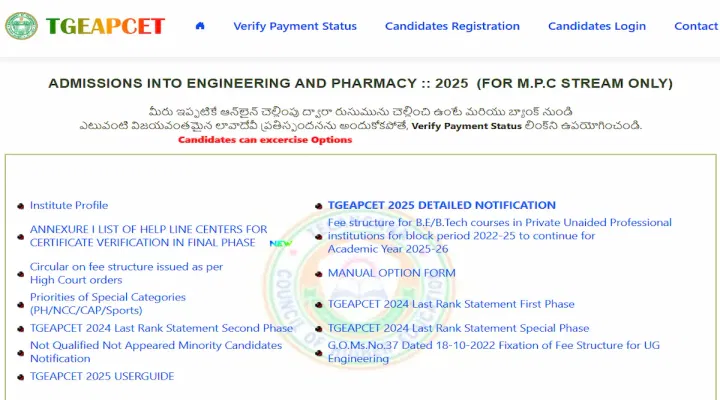The width and height of the screenshot is (720, 400).
Task: Open Annexure I help line centers list
Action: pos(148,236)
